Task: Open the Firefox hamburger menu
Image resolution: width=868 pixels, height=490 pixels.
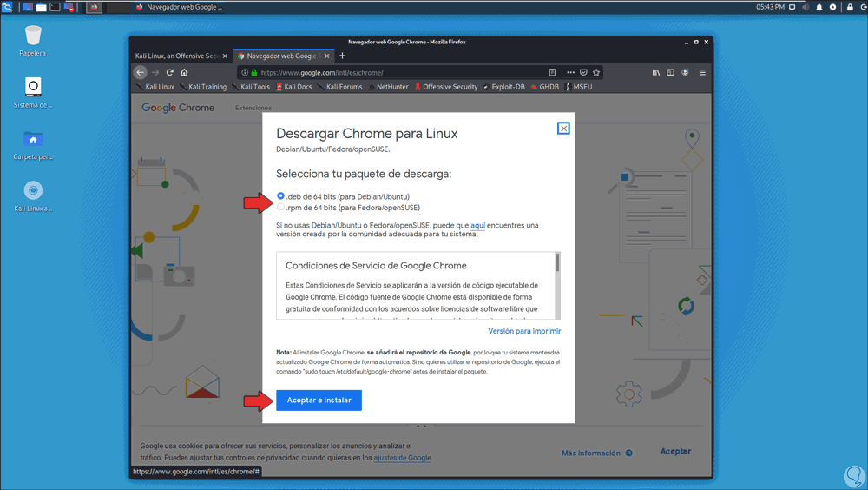Action: pos(702,73)
